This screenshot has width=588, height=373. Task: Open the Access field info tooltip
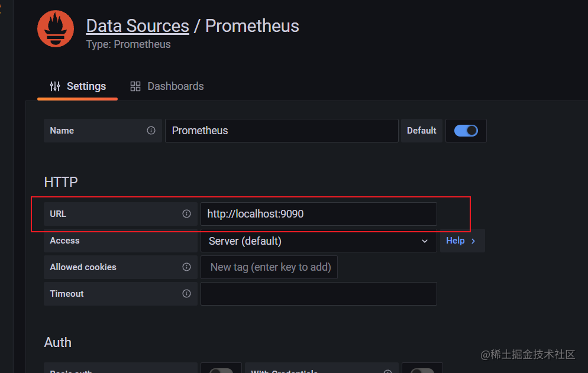coord(186,241)
